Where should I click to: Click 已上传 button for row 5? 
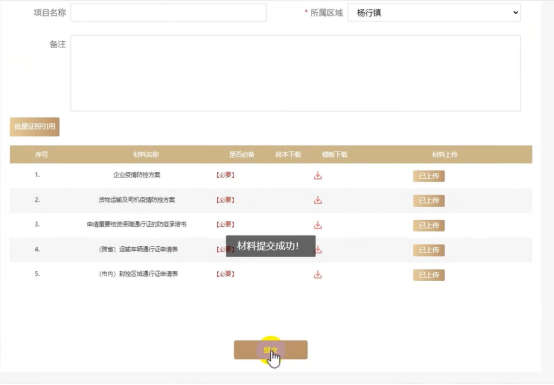429,275
